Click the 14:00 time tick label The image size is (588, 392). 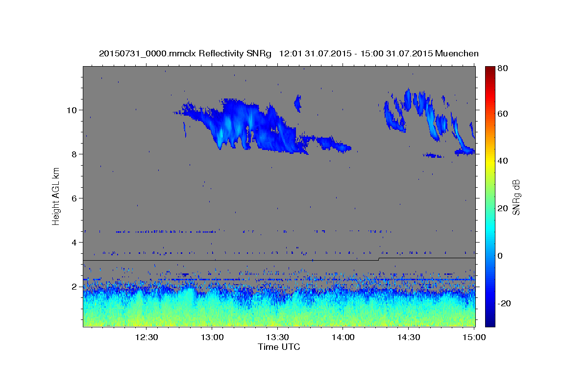click(343, 338)
